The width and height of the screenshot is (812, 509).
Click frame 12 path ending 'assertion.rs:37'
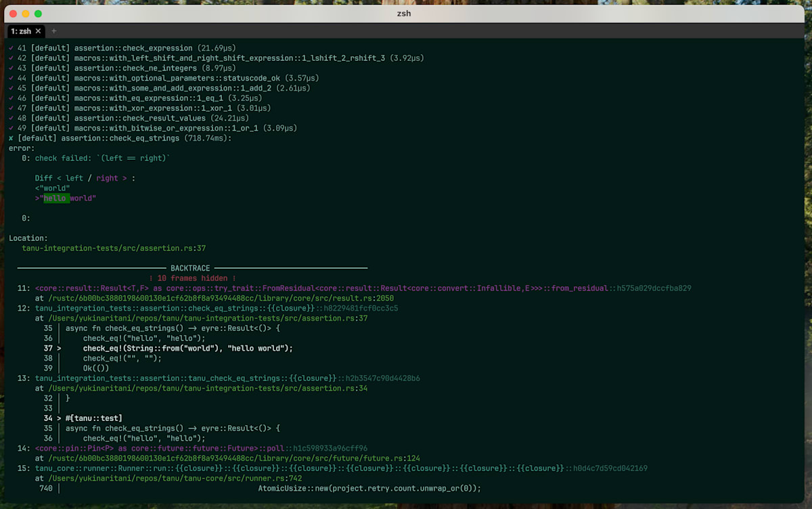click(x=208, y=318)
